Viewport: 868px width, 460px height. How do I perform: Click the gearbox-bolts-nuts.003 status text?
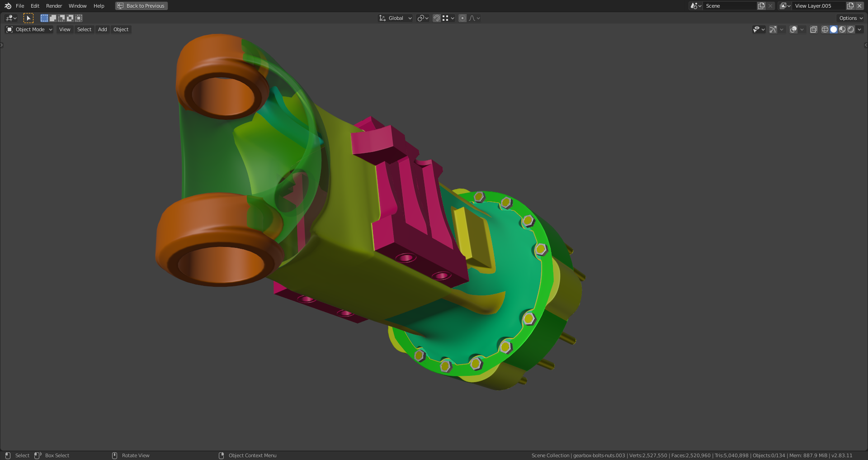click(x=599, y=455)
